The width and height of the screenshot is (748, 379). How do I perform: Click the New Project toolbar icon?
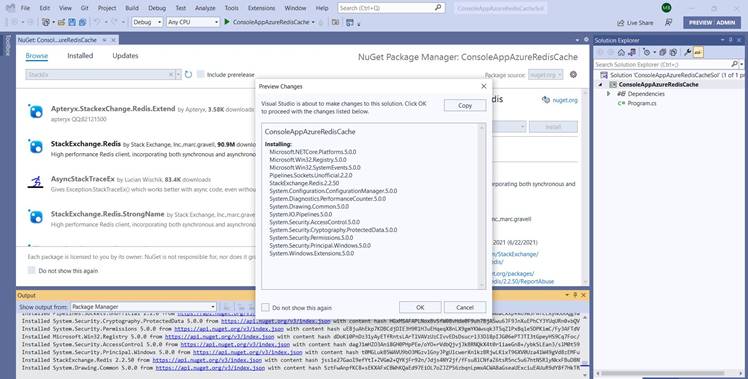click(46, 22)
